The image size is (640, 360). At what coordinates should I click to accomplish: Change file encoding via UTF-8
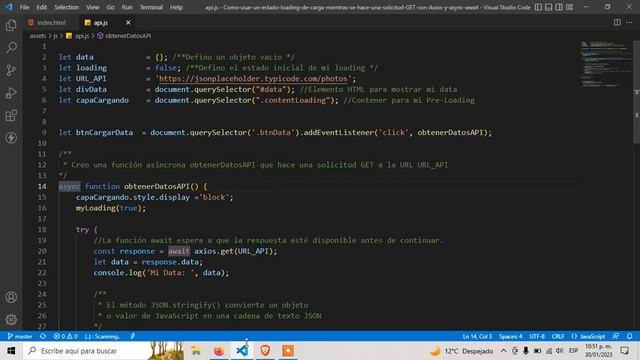[537, 336]
